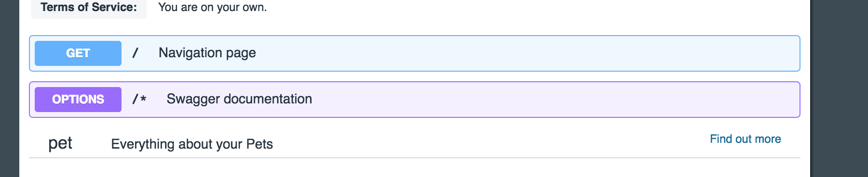
Task: Click the purple OPTIONS method badge
Action: (78, 100)
